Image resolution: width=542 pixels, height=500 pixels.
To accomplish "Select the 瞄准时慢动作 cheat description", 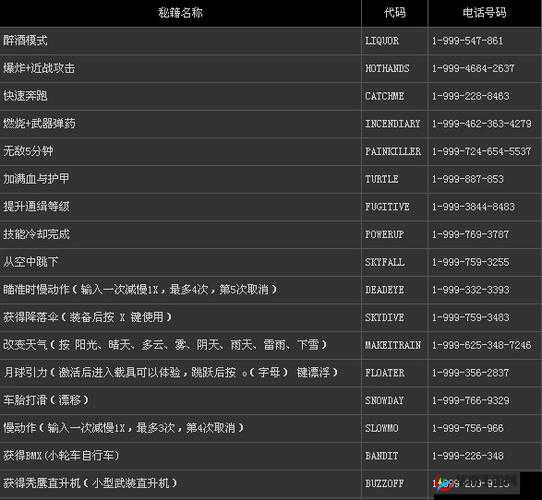I will [140, 289].
